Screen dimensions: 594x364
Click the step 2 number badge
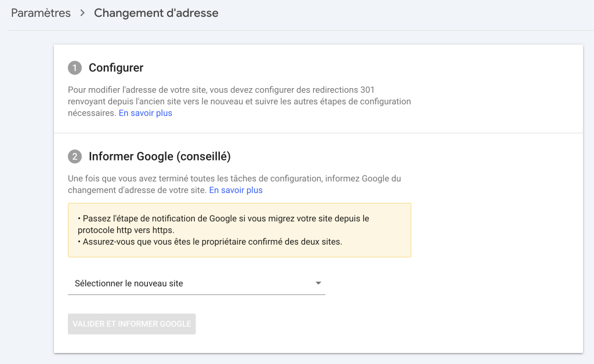75,156
